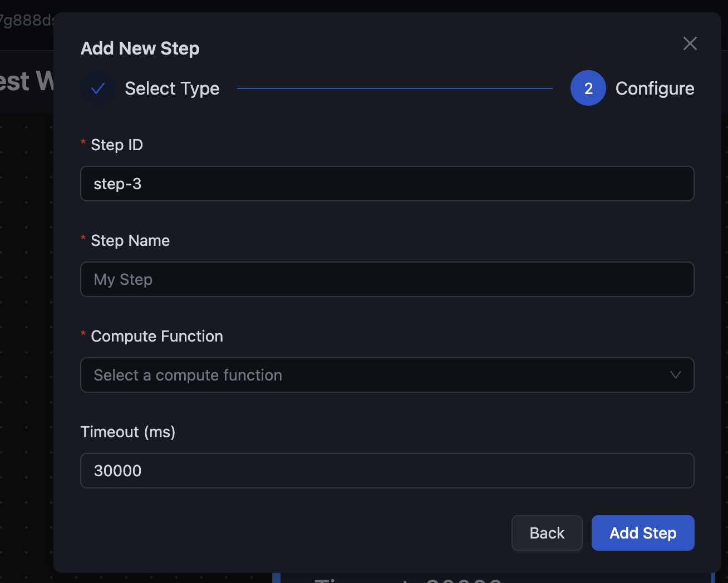Click the chevron arrow in Compute Function
The width and height of the screenshot is (728, 583).
[675, 375]
